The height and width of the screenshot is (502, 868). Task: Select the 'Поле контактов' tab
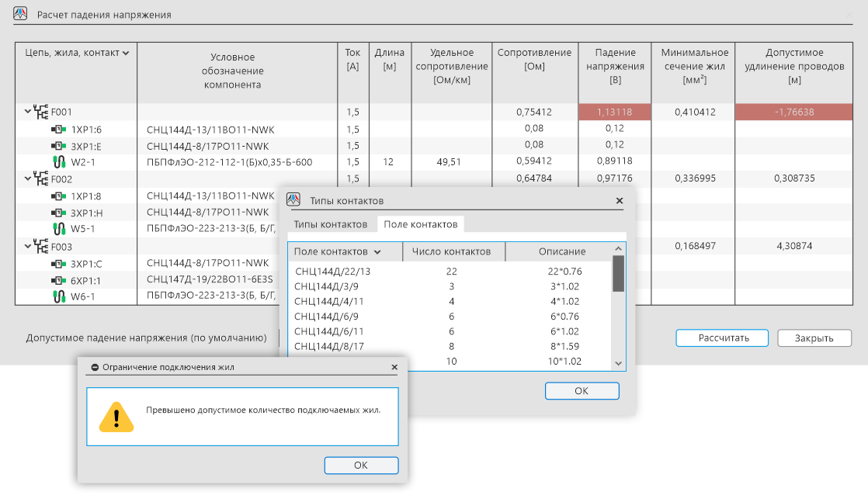421,224
